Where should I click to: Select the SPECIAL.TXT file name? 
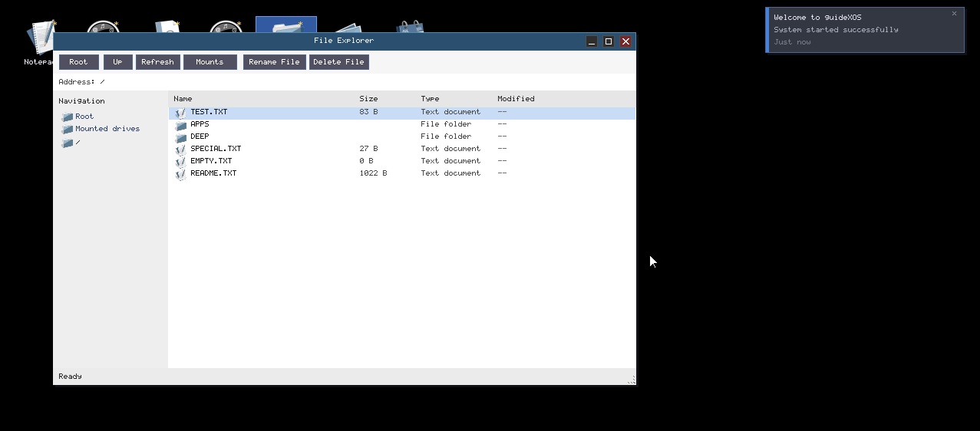216,149
